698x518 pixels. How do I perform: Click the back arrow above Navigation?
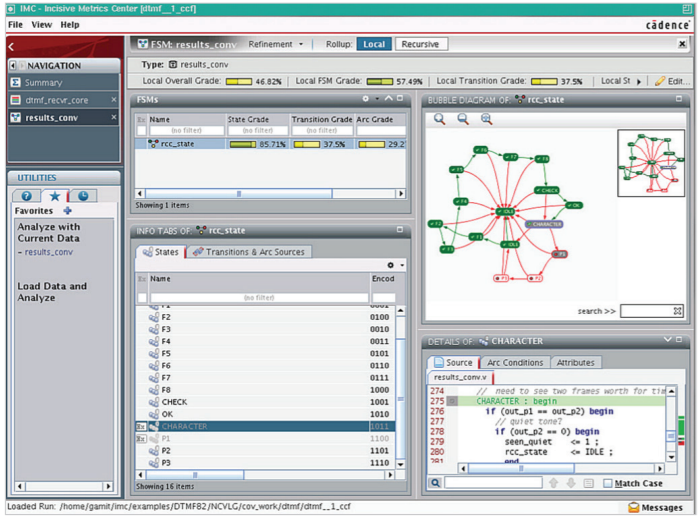click(x=11, y=46)
